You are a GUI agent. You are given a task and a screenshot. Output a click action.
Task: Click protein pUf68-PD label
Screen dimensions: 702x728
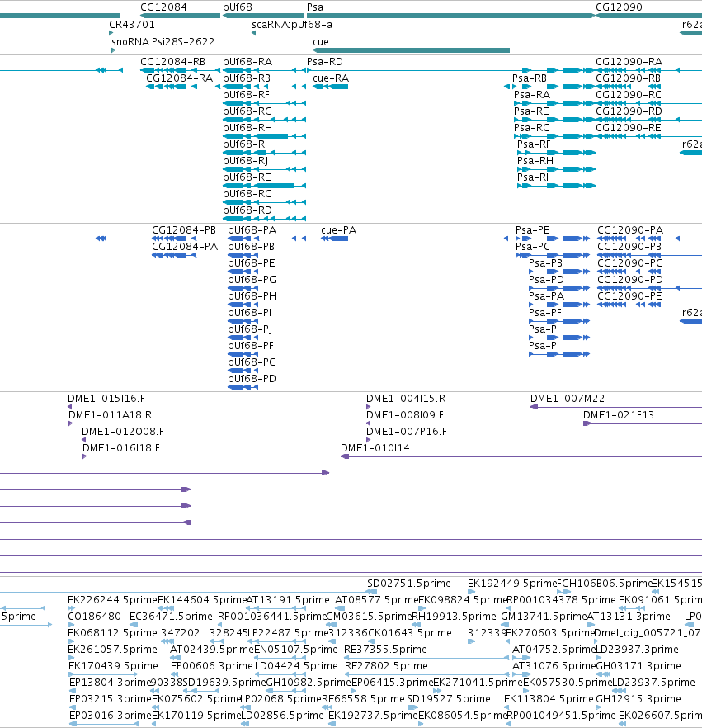[x=252, y=379]
